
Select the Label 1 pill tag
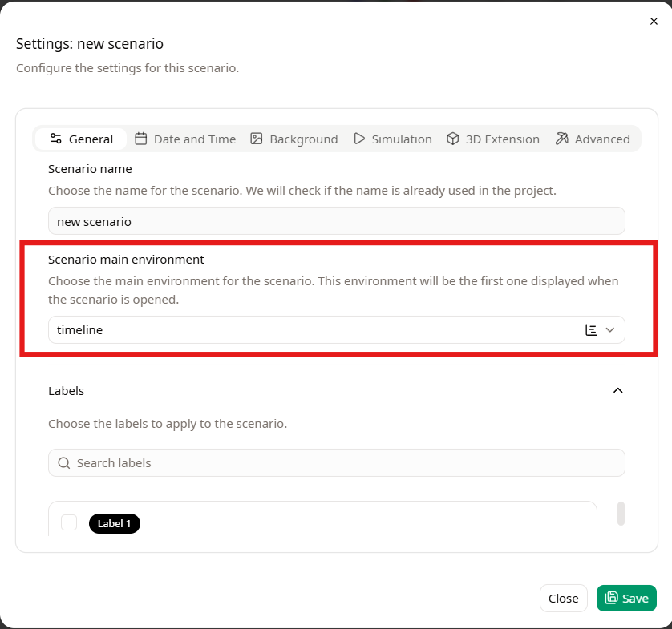click(x=114, y=523)
